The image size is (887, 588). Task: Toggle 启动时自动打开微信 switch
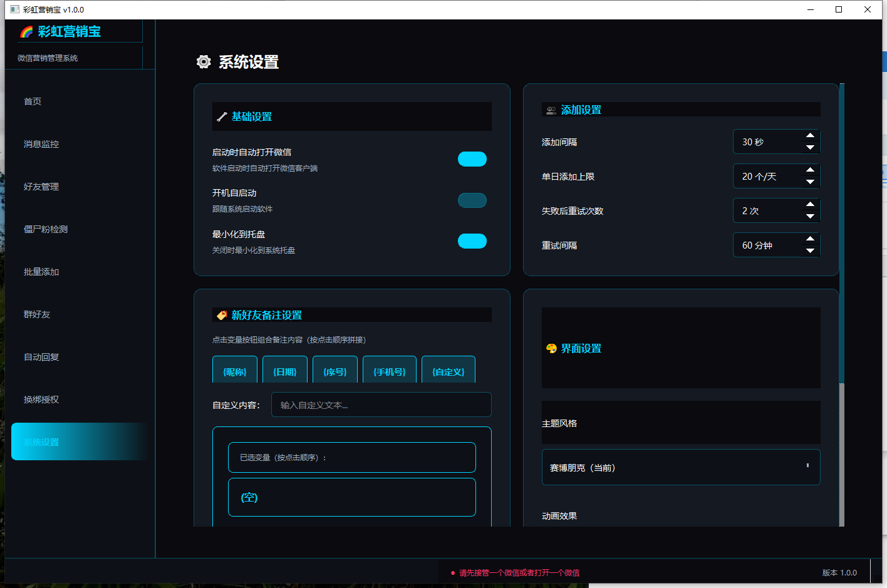pos(472,159)
